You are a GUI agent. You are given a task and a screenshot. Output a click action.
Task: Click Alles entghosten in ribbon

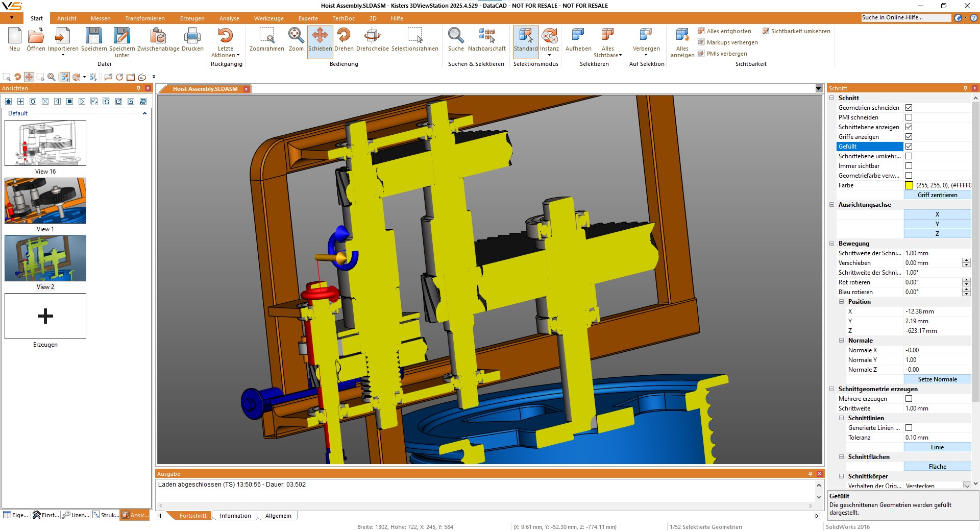point(724,31)
